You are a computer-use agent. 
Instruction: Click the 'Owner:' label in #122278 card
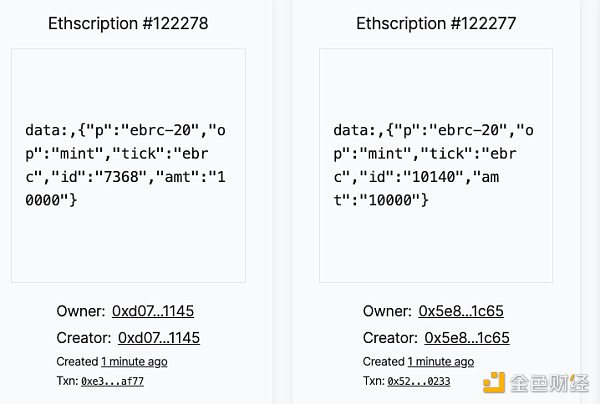pos(80,311)
